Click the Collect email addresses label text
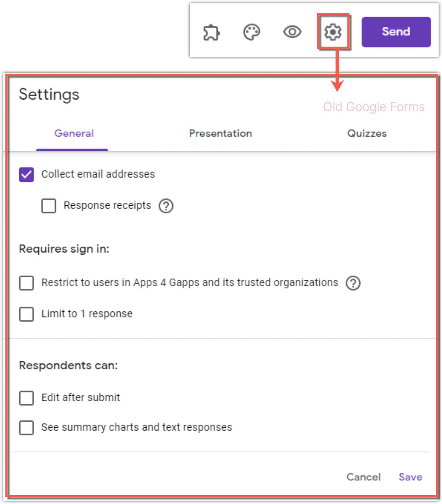Screen dimensions: 442x504 98,174
